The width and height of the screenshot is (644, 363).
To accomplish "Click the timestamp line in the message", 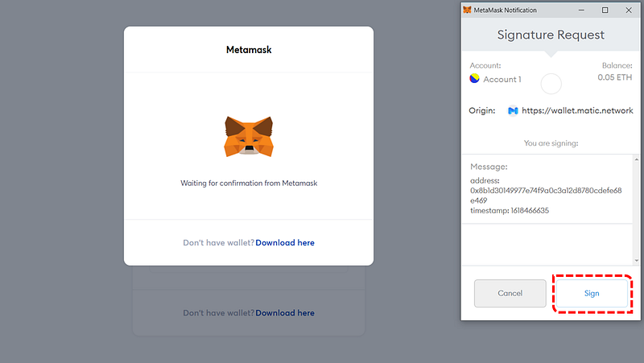I will coord(510,210).
